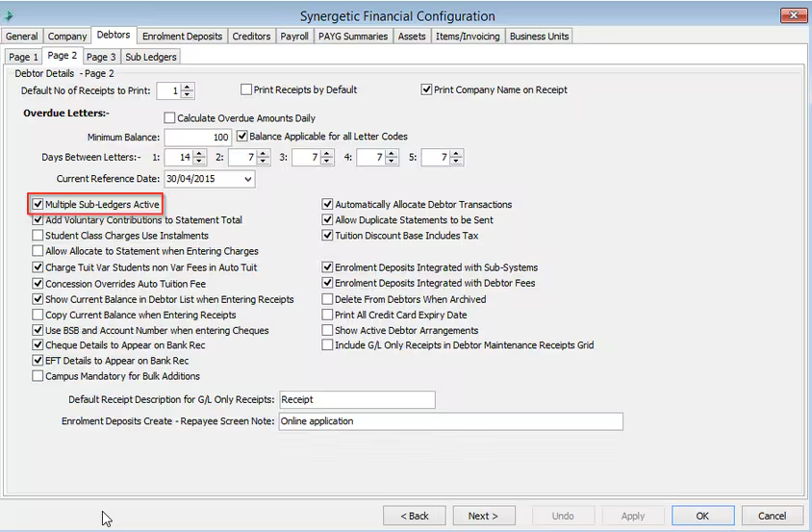The width and height of the screenshot is (812, 532).
Task: Enable Show Active Debtor Arrangements
Action: [327, 330]
